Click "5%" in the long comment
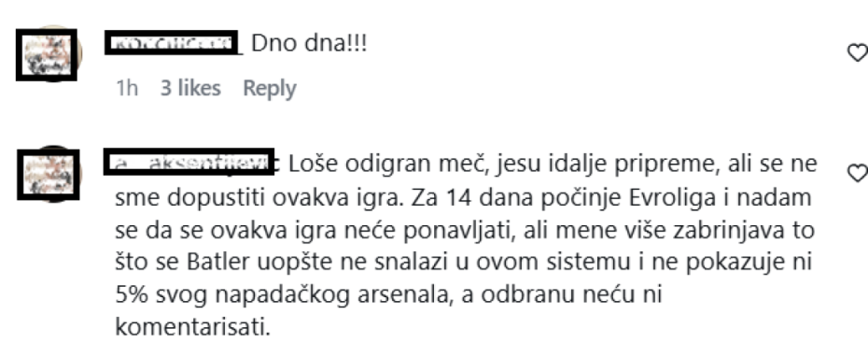Viewport: 868px width, 343px height. [x=132, y=294]
